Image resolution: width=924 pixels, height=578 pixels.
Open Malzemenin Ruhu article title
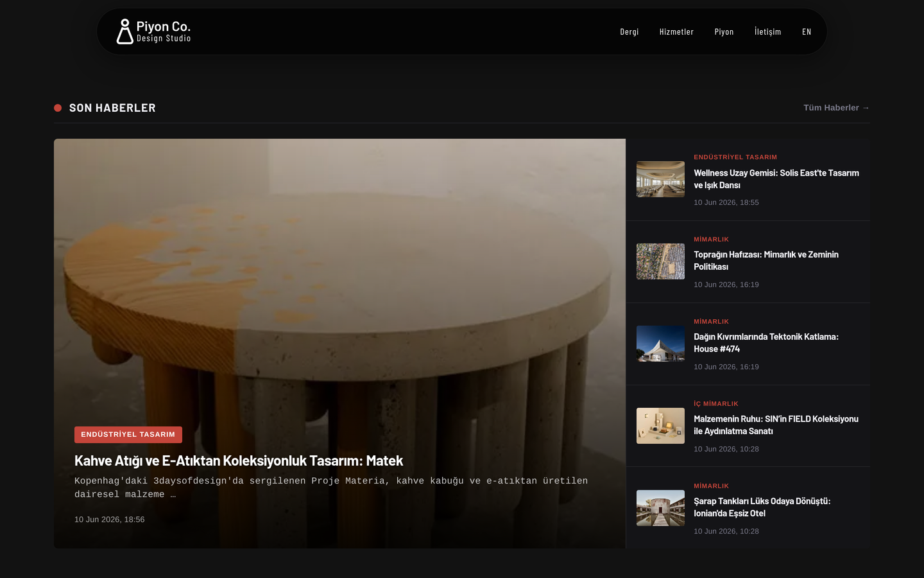776,425
